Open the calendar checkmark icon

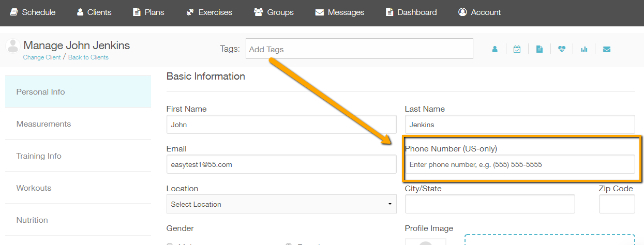(517, 49)
